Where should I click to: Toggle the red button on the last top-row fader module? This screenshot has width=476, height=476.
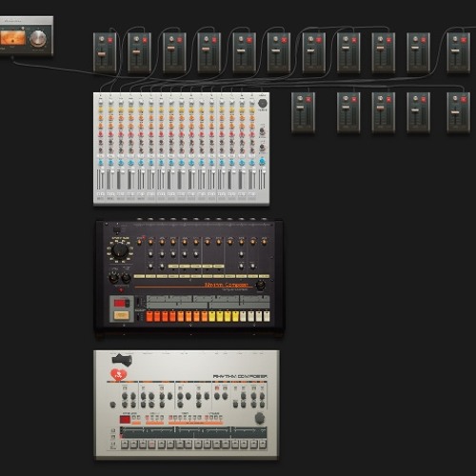[x=464, y=40]
